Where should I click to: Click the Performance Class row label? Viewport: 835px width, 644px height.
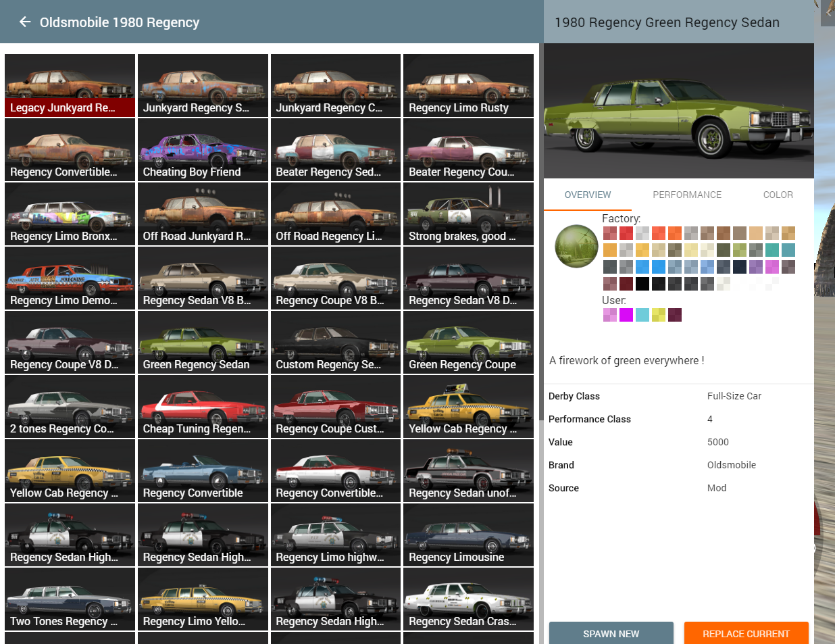(x=590, y=419)
